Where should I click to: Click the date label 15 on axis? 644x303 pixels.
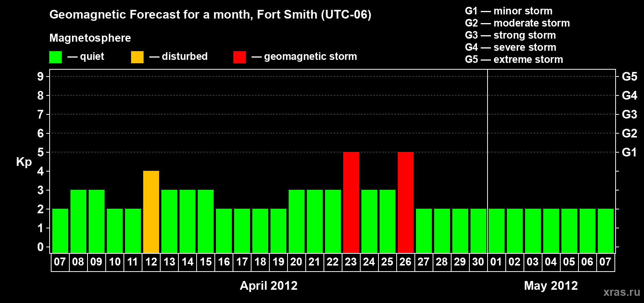point(206,262)
